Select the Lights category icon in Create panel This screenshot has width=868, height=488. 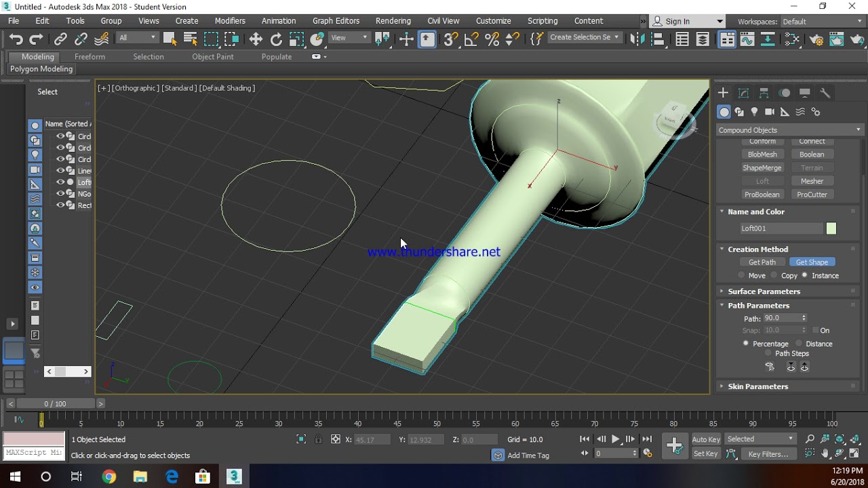coord(754,112)
